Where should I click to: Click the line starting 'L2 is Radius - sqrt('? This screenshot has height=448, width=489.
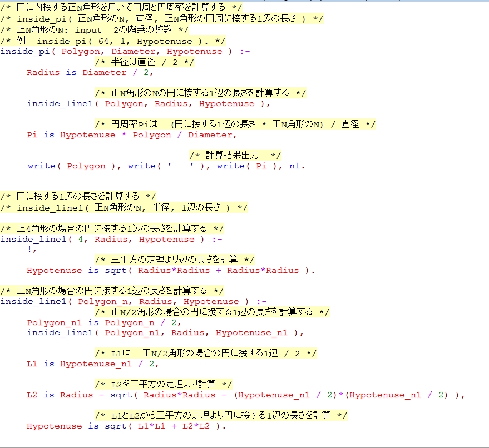pyautogui.click(x=246, y=395)
